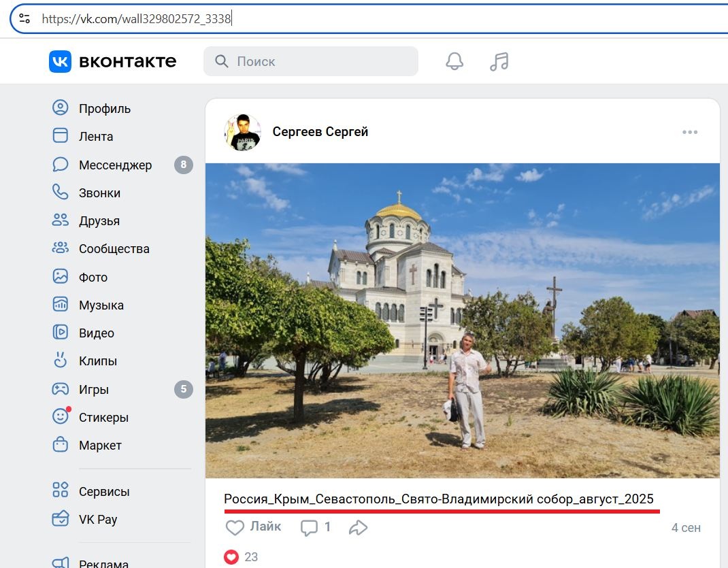Click the red heart reactions icon

point(231,556)
